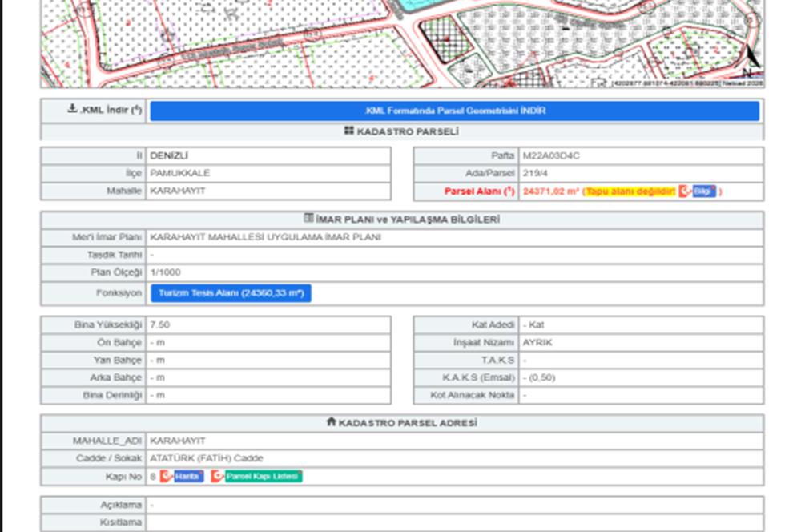Click the north arrow on the map
The image size is (801, 532).
pos(751,58)
